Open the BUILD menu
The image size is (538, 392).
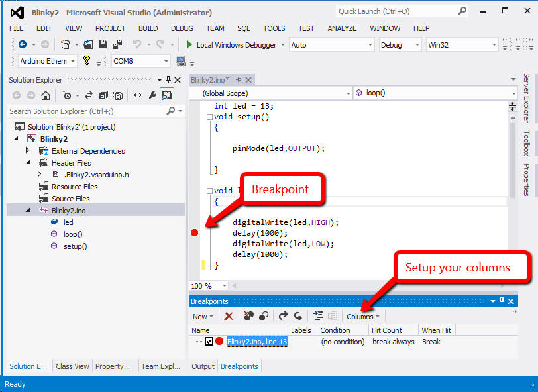pos(148,28)
